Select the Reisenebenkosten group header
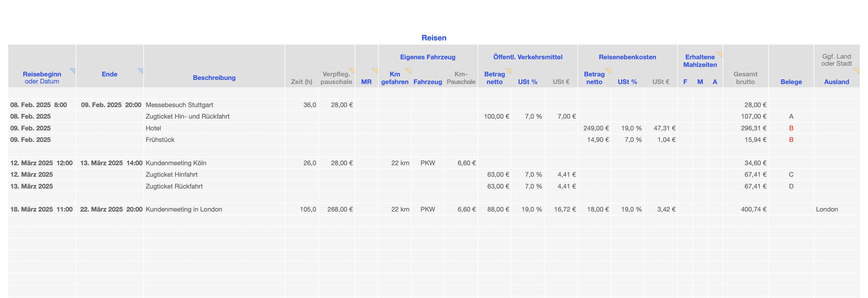The width and height of the screenshot is (868, 298). [x=627, y=57]
